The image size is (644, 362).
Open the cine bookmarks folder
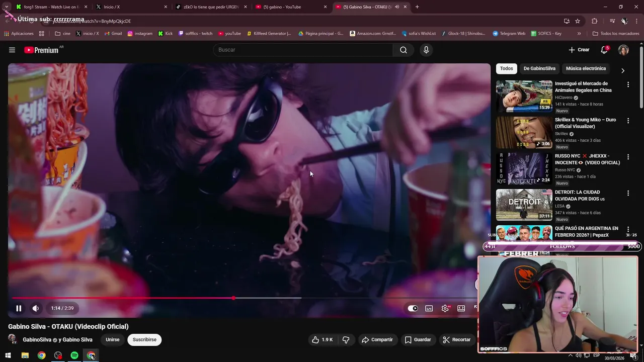[x=63, y=34]
